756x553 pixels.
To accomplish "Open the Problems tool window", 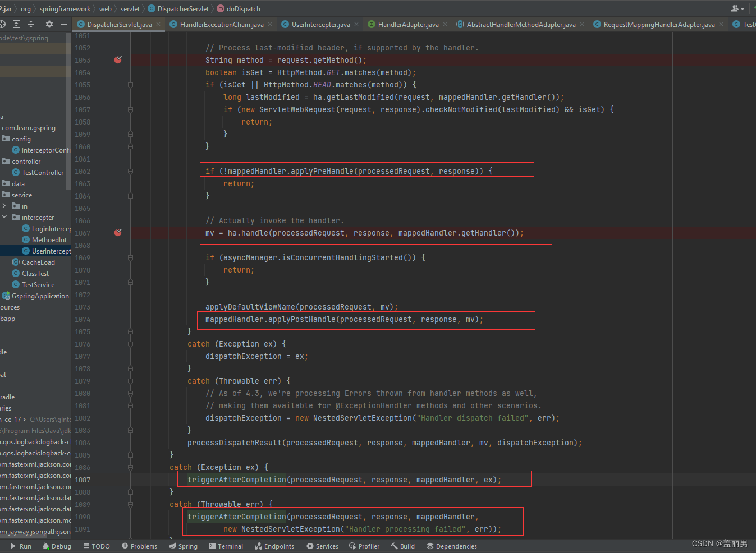I will (x=139, y=546).
